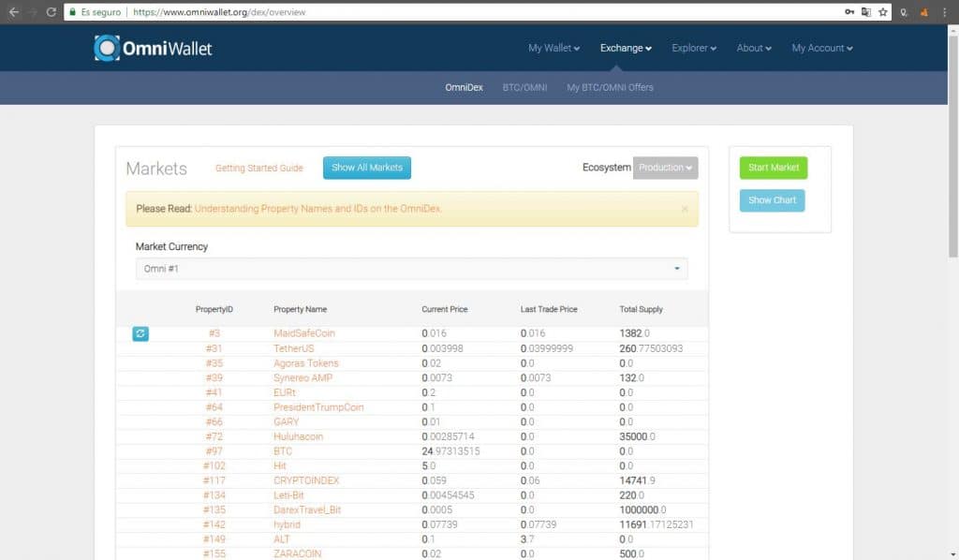The height and width of the screenshot is (560, 959).
Task: Click property ID #142 link
Action: [x=214, y=524]
